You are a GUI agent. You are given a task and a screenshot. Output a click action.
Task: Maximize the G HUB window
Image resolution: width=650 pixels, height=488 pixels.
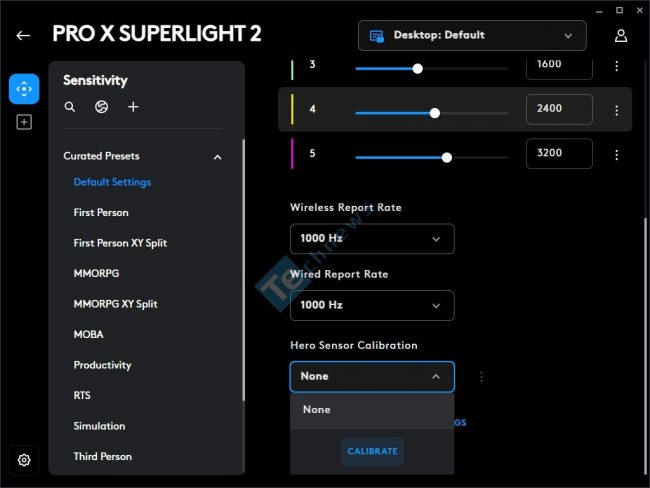pos(619,10)
